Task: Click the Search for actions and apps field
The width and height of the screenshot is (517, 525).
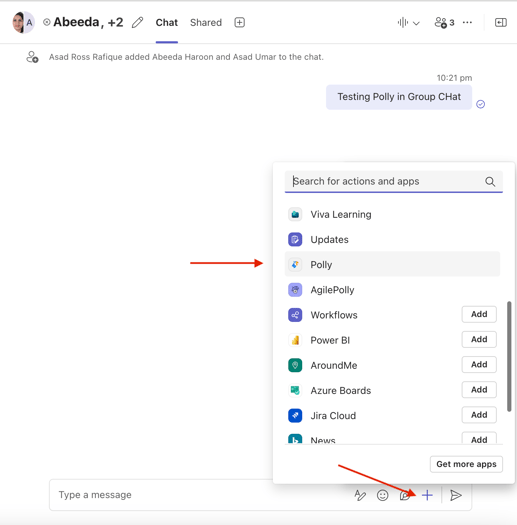Action: (x=394, y=181)
